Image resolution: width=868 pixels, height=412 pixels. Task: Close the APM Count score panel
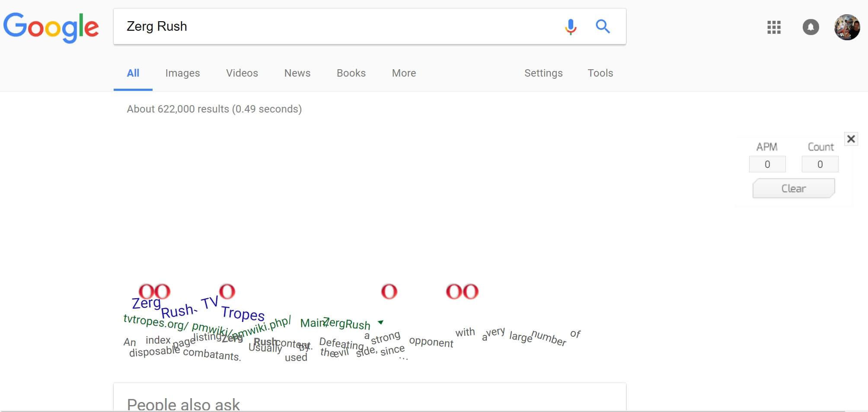[851, 139]
